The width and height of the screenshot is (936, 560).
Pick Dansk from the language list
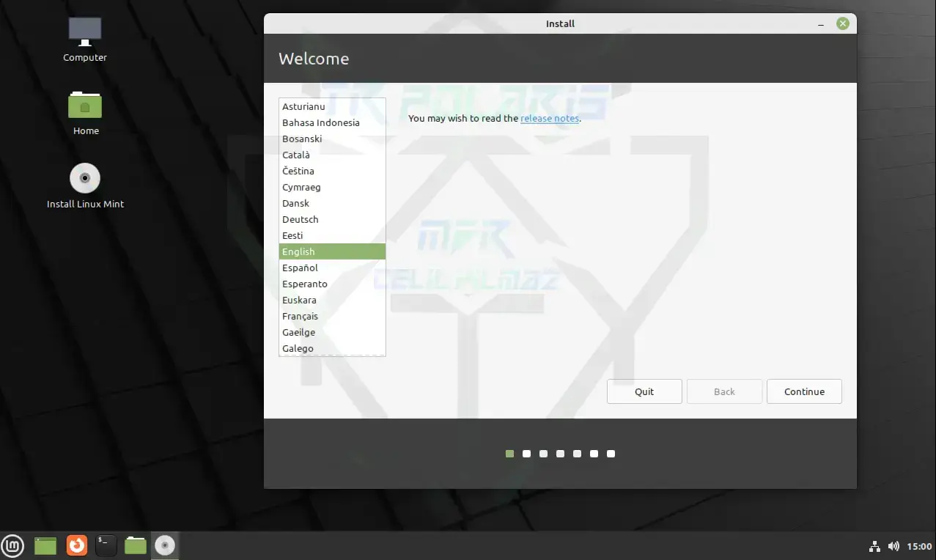tap(333, 203)
